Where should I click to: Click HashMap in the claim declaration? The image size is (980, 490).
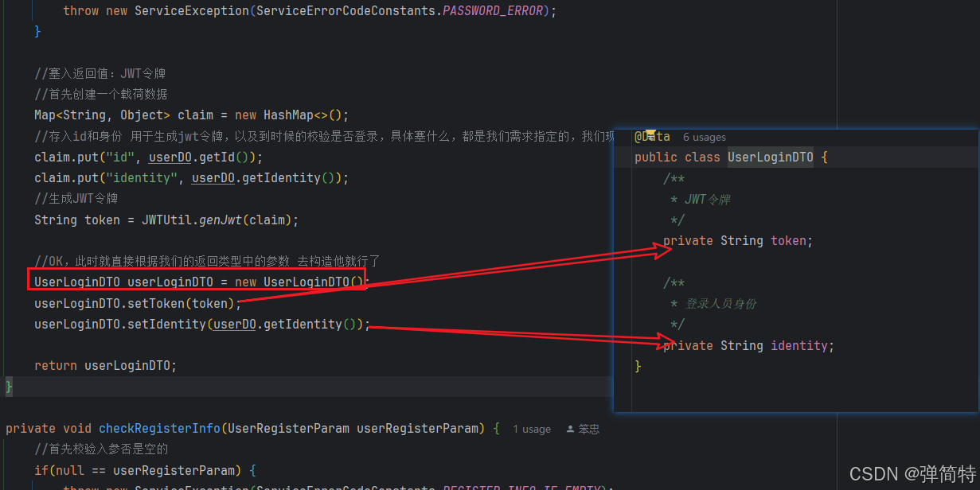[289, 115]
